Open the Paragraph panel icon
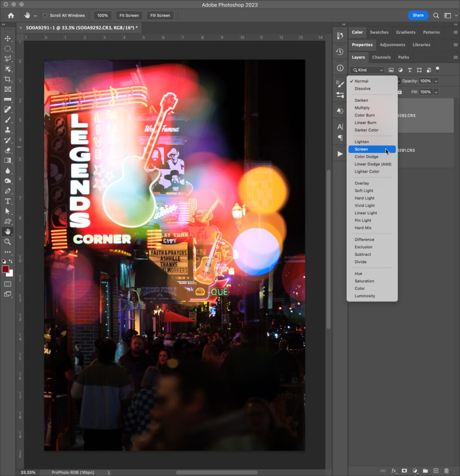 [340, 138]
